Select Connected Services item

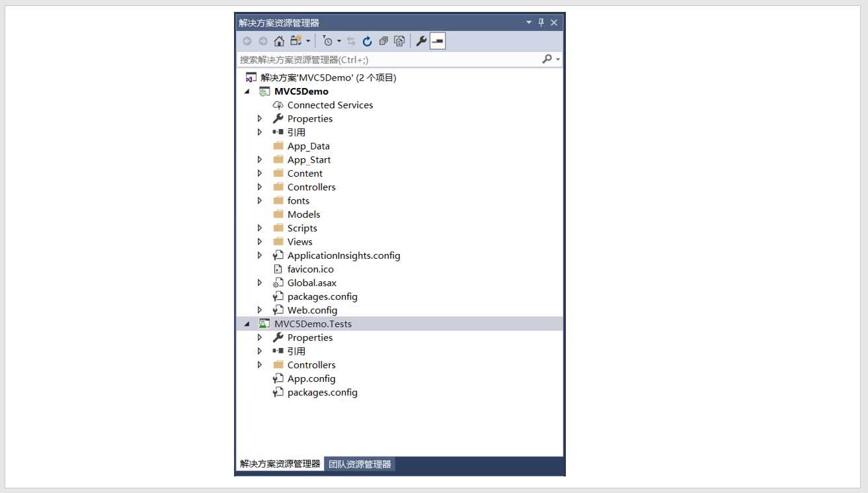point(330,105)
